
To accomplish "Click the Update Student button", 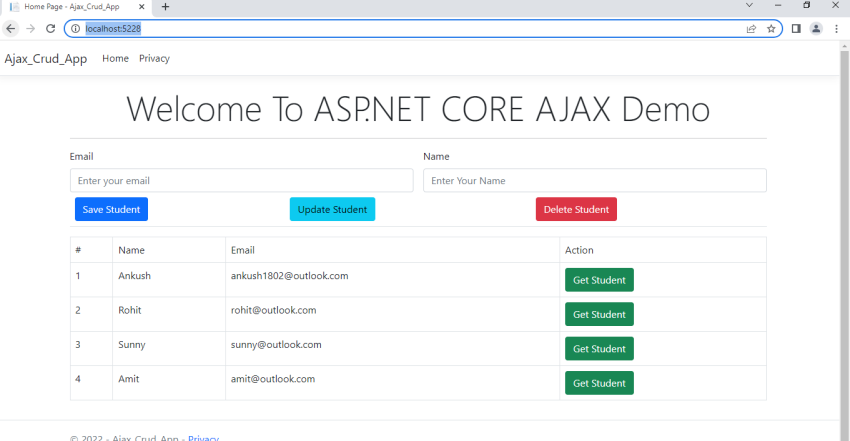I will coord(332,209).
